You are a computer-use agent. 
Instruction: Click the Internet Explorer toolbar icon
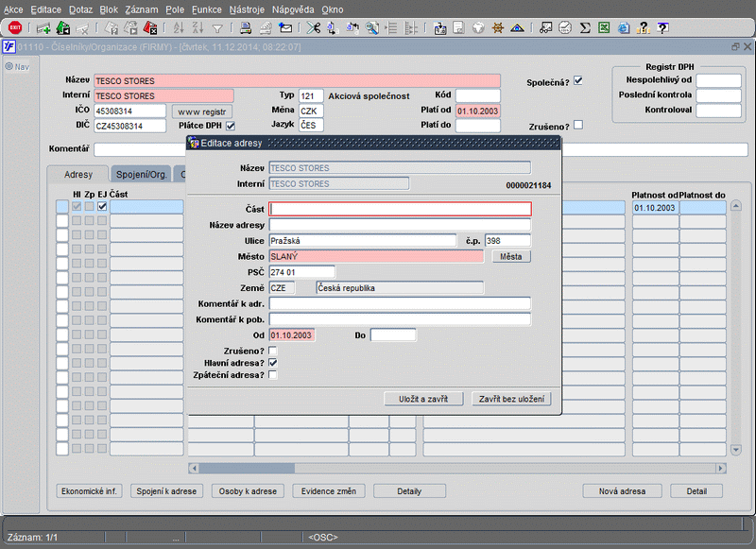[624, 28]
